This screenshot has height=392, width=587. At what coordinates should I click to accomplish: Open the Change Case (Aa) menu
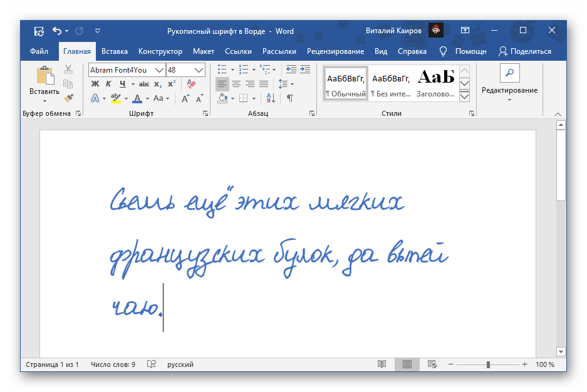[x=158, y=98]
